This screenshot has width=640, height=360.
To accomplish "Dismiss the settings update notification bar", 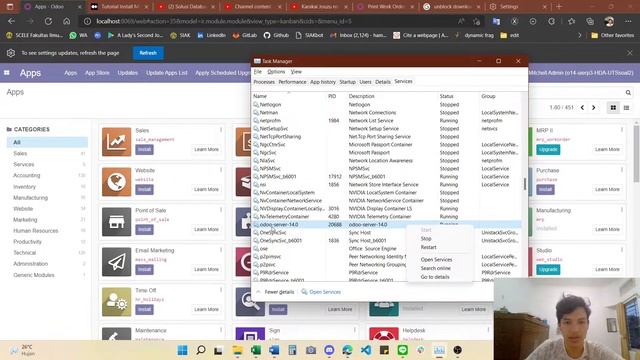I will pos(630,53).
